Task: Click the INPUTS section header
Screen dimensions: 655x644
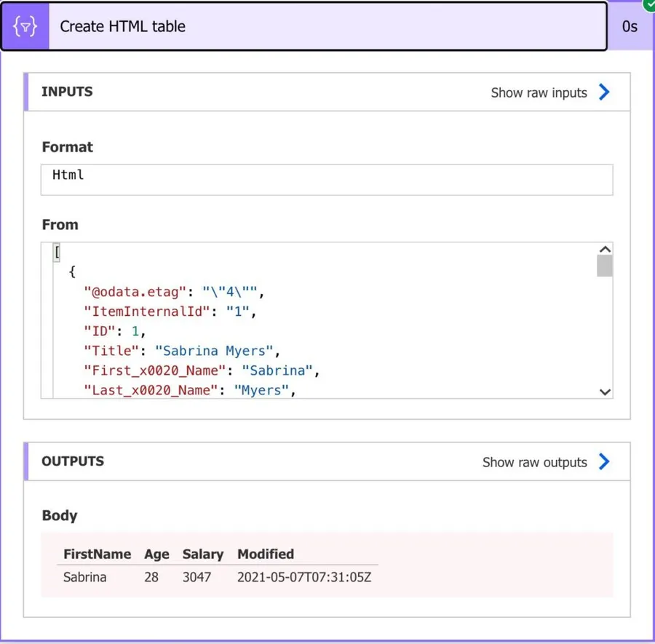Action: point(67,92)
